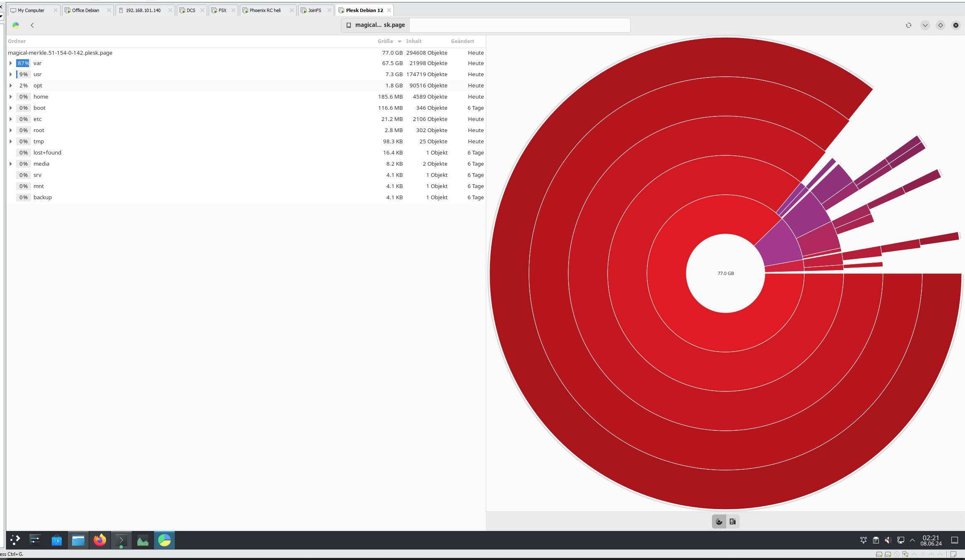Image resolution: width=965 pixels, height=560 pixels.
Task: Select the 9% usage bar for usr
Action: click(x=23, y=75)
